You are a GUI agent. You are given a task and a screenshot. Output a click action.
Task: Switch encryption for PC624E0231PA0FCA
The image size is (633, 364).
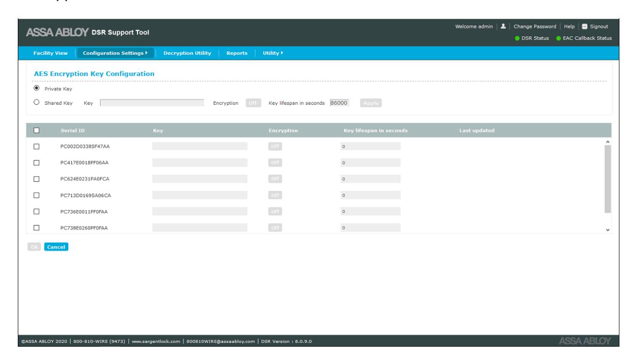pos(275,179)
